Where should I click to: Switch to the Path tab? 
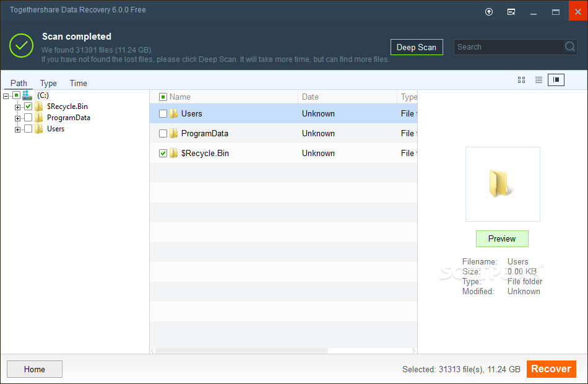point(19,83)
